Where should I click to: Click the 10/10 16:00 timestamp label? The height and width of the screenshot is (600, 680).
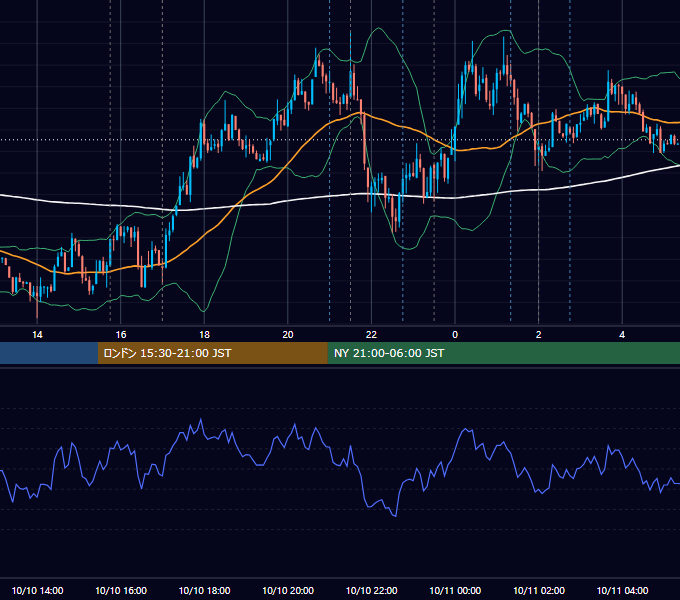coord(121,590)
